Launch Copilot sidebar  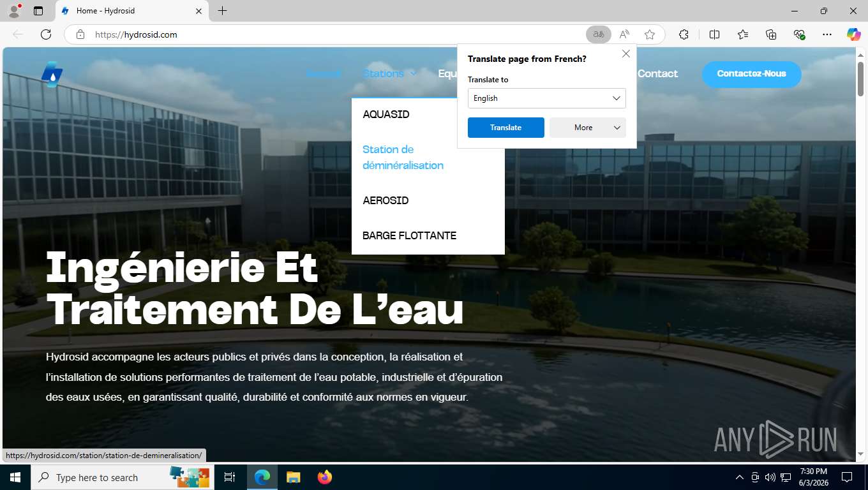[x=853, y=34]
